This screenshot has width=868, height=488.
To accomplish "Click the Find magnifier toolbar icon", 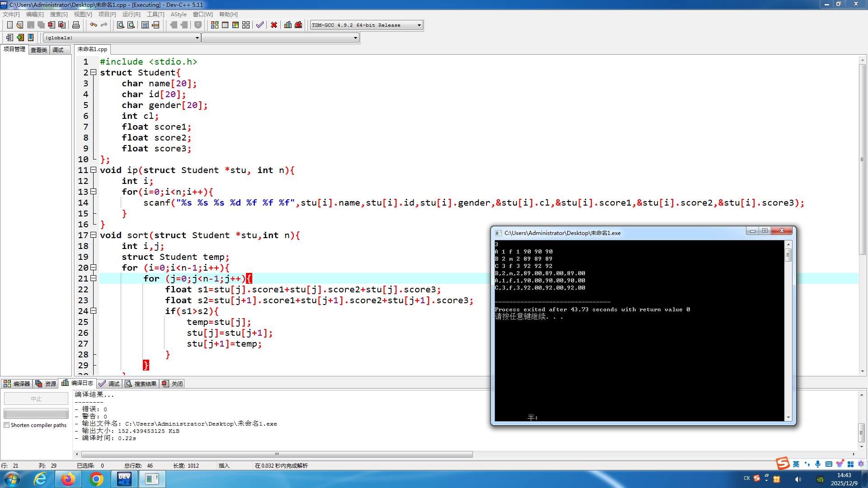I will (120, 25).
